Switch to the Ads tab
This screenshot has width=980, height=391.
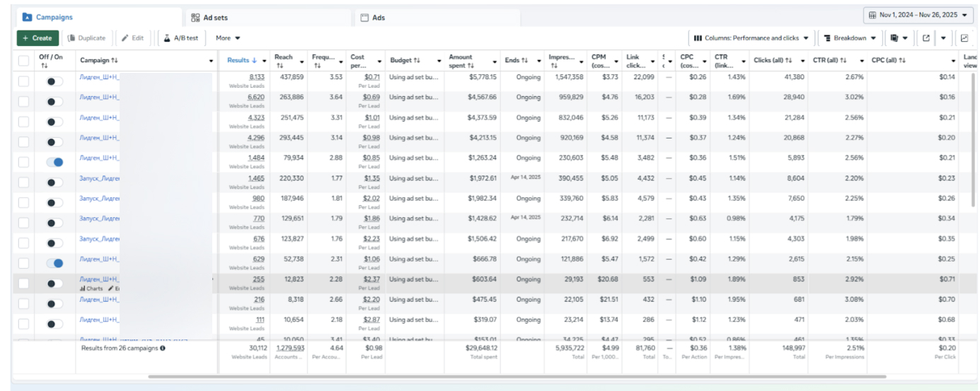pos(437,17)
